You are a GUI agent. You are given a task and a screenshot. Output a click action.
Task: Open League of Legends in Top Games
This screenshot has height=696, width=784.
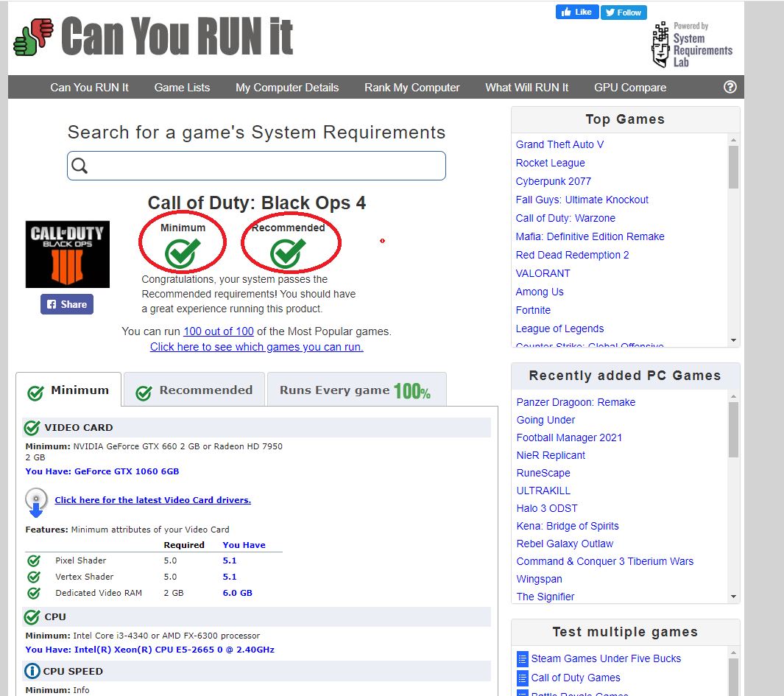559,328
